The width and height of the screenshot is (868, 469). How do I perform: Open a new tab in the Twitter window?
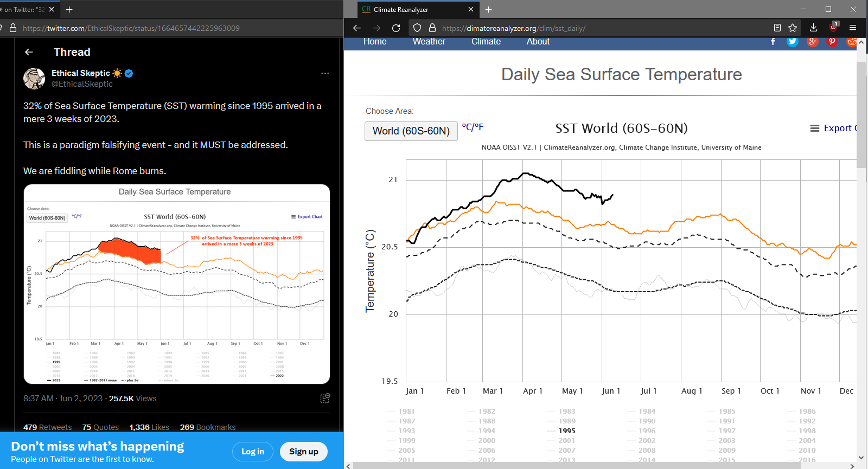coord(69,9)
